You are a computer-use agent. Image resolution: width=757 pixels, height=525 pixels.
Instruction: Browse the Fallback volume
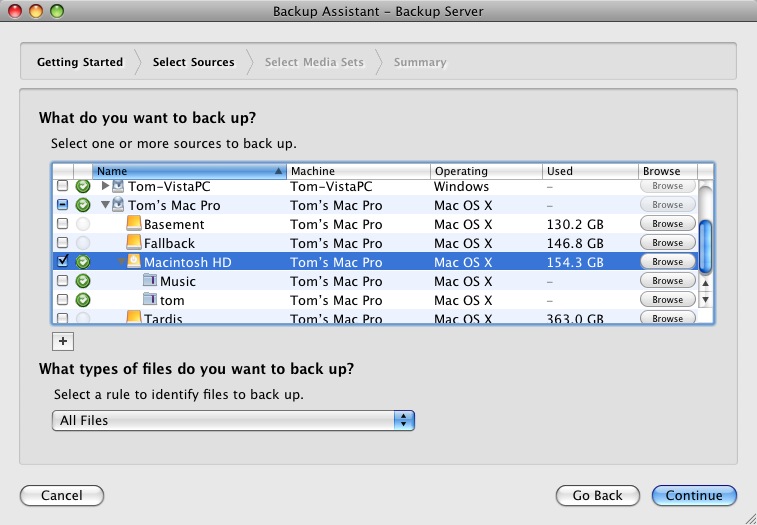[x=668, y=242]
